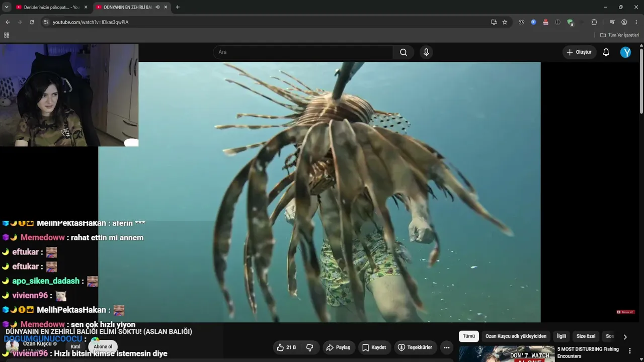
Task: Switch to the Denizlerimizin psikopatı tab
Action: pyautogui.click(x=51, y=7)
